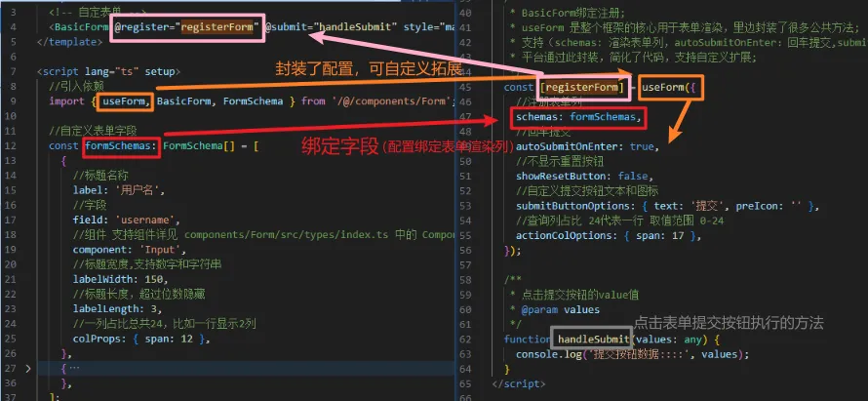This screenshot has width=868, height=401.
Task: Click the "FormSchema[]" type annotation on line 12
Action: 199,146
